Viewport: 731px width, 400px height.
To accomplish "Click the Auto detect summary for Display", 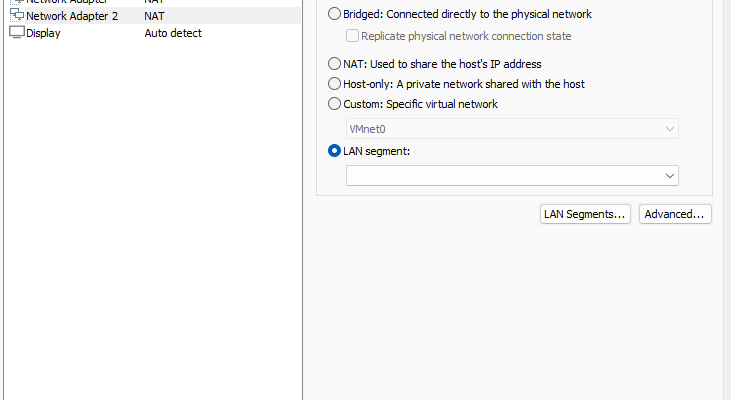I will click(x=173, y=33).
